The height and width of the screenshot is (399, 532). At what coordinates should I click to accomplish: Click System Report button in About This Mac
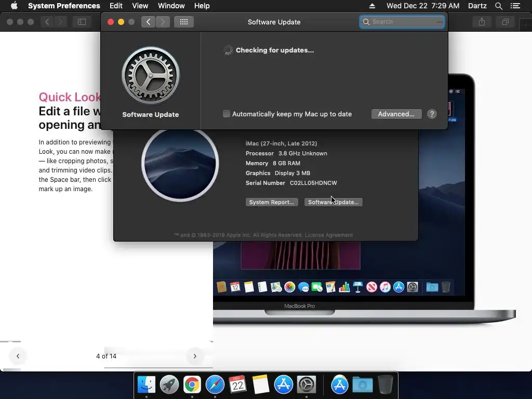point(271,202)
